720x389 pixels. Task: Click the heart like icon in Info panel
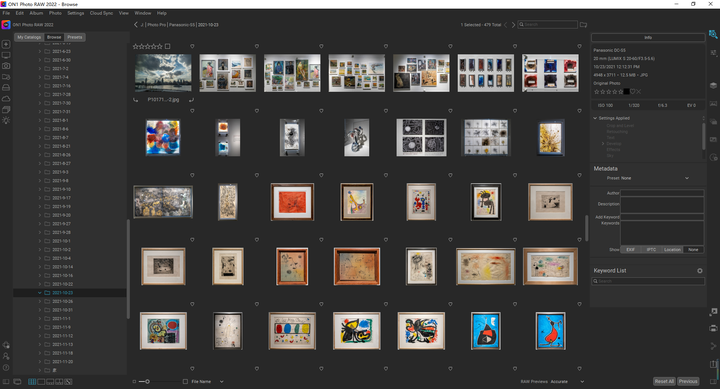pos(632,92)
